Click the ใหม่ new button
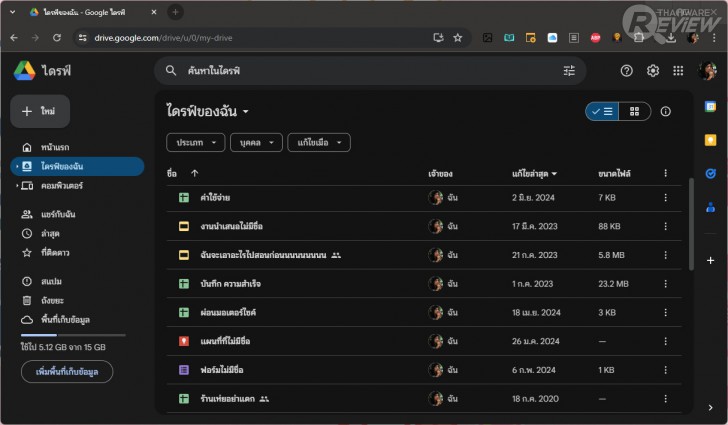The image size is (728, 425). (x=40, y=112)
